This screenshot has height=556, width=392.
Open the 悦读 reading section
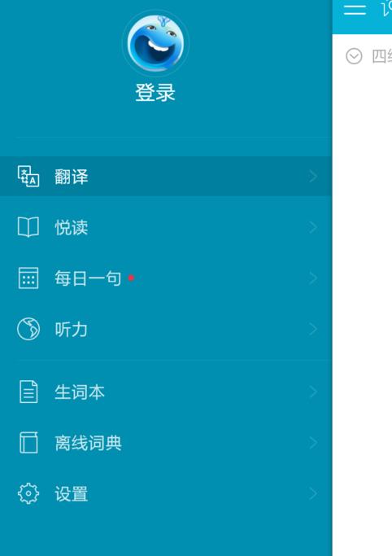click(x=166, y=227)
